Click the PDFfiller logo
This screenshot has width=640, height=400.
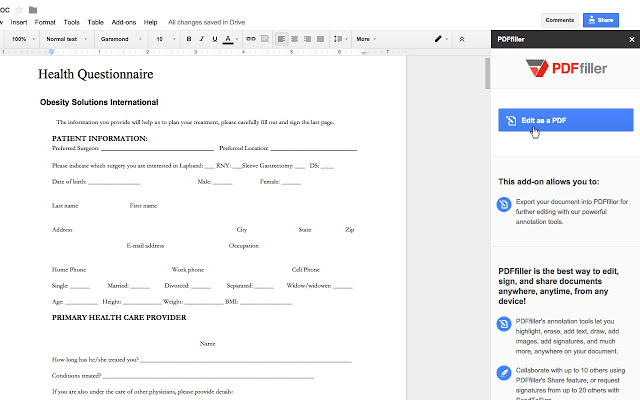tap(566, 68)
